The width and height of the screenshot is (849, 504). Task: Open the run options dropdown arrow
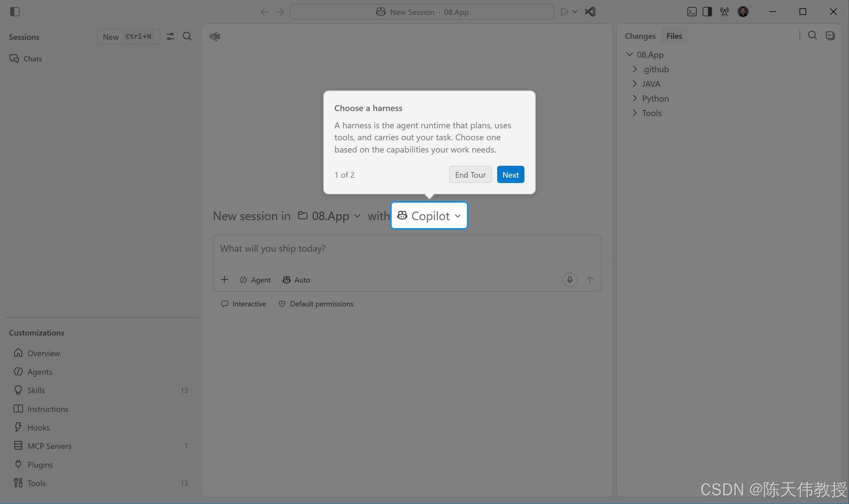coord(575,12)
